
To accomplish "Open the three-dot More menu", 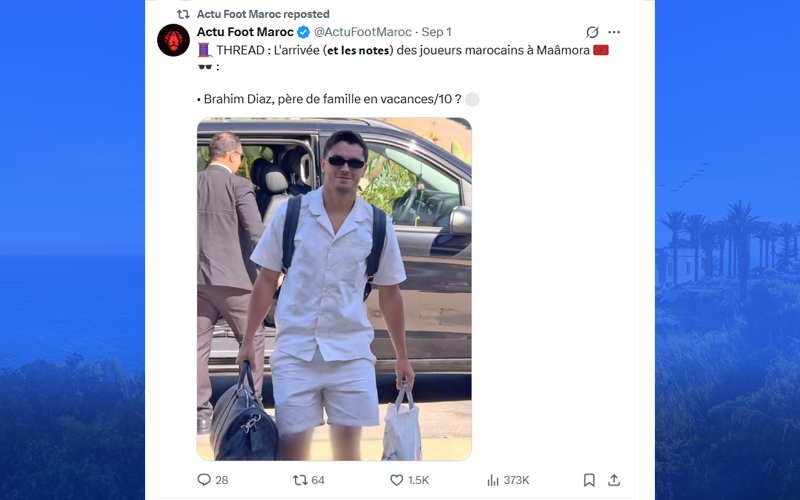I will coord(614,32).
